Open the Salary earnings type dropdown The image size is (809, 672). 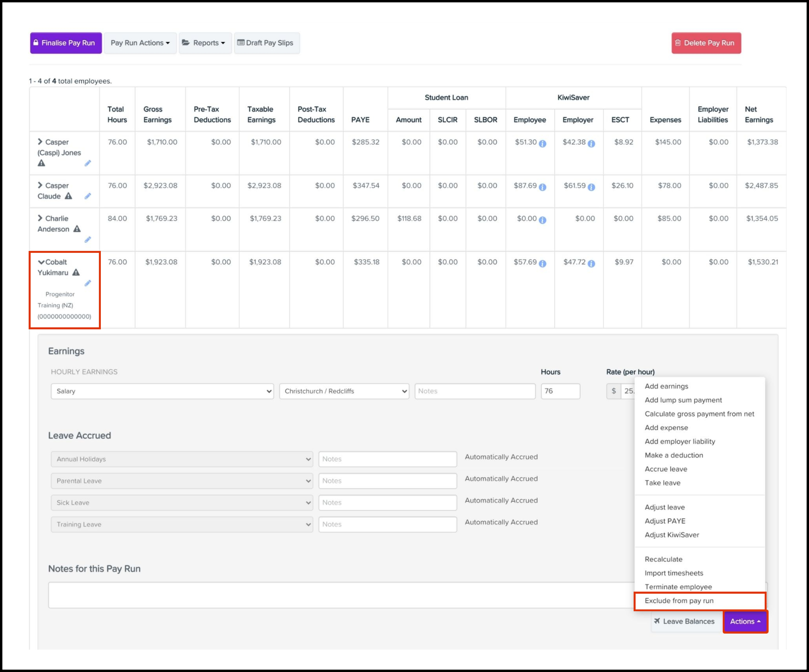click(162, 391)
